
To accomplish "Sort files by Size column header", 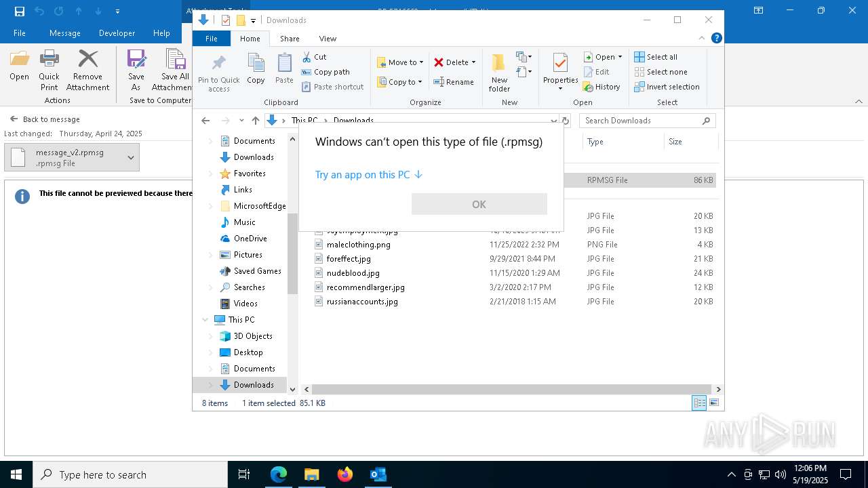I will 690,142.
